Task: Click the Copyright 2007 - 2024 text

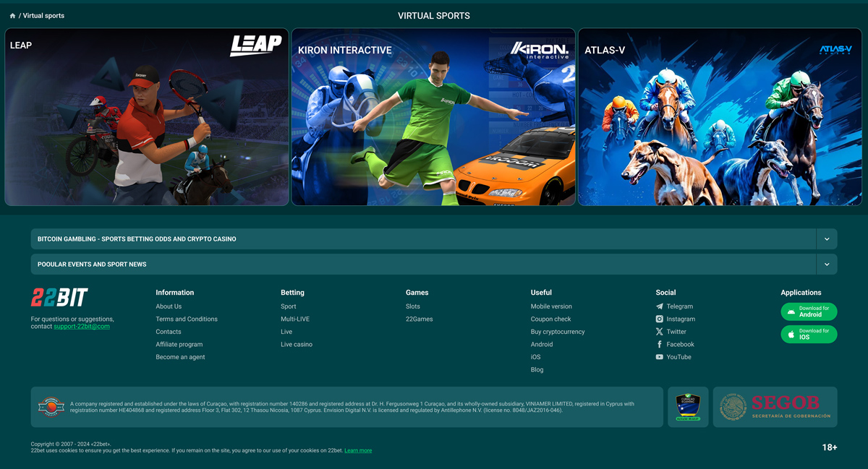Action: 71,444
